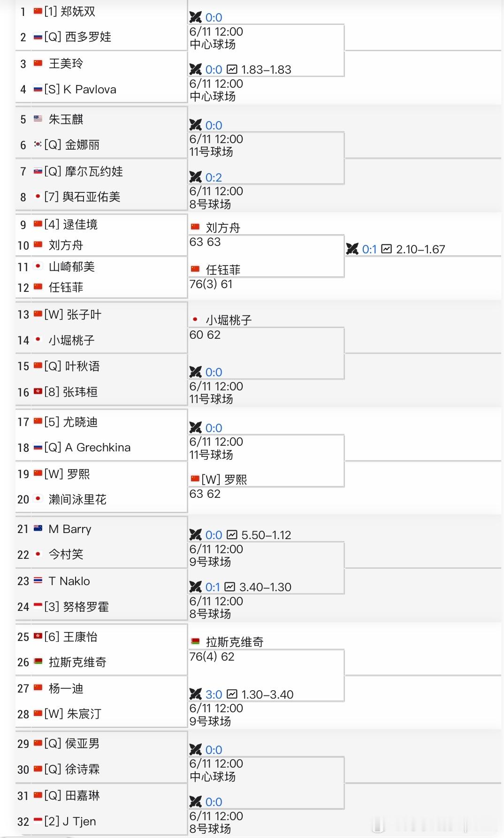Click the chart icon next to 2.10–1.67
Image resolution: width=504 pixels, height=838 pixels.
pos(387,249)
